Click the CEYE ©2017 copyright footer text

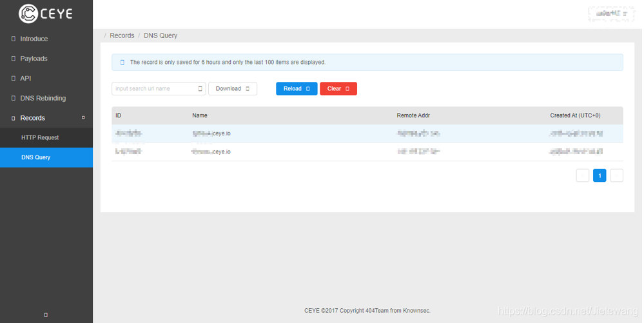(x=367, y=311)
